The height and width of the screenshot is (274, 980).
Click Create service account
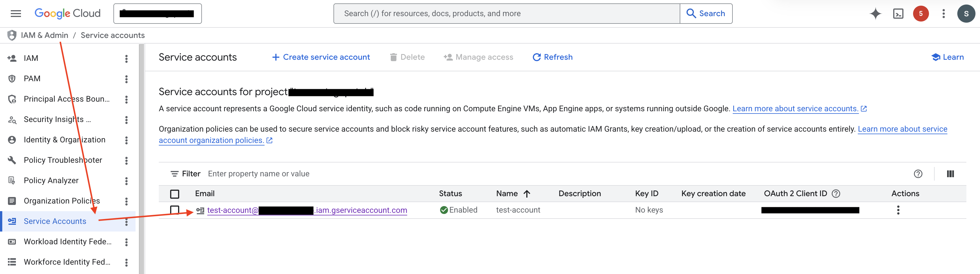coord(321,57)
